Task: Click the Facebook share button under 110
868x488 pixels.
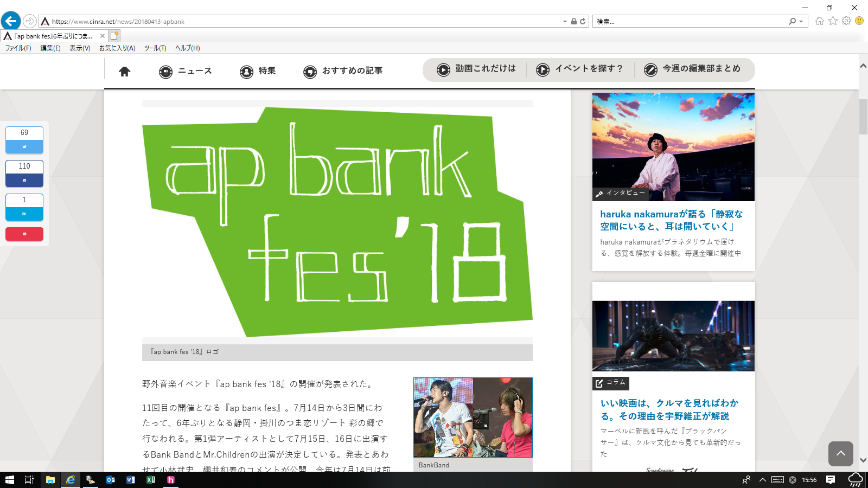Action: click(x=24, y=180)
